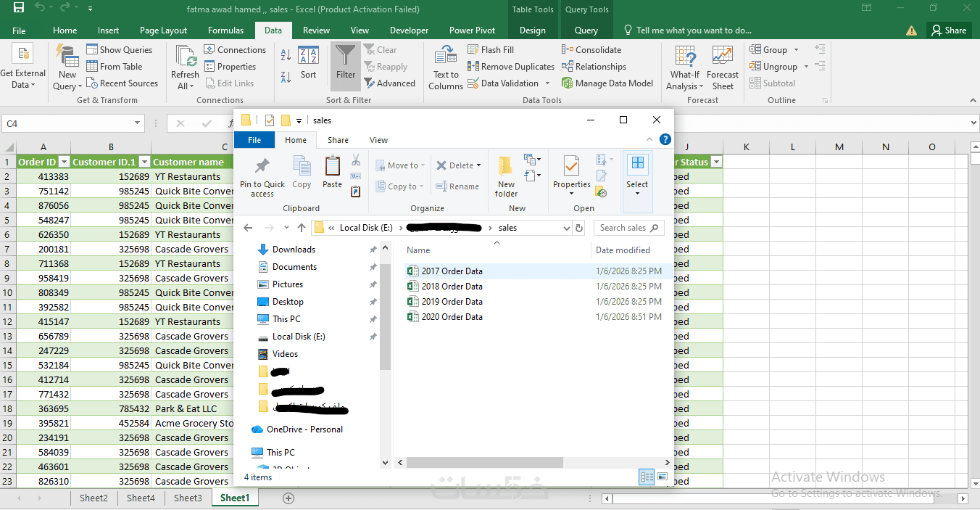Click Paste in Explorer Clipboard group
This screenshot has height=510, width=980.
pos(332,173)
